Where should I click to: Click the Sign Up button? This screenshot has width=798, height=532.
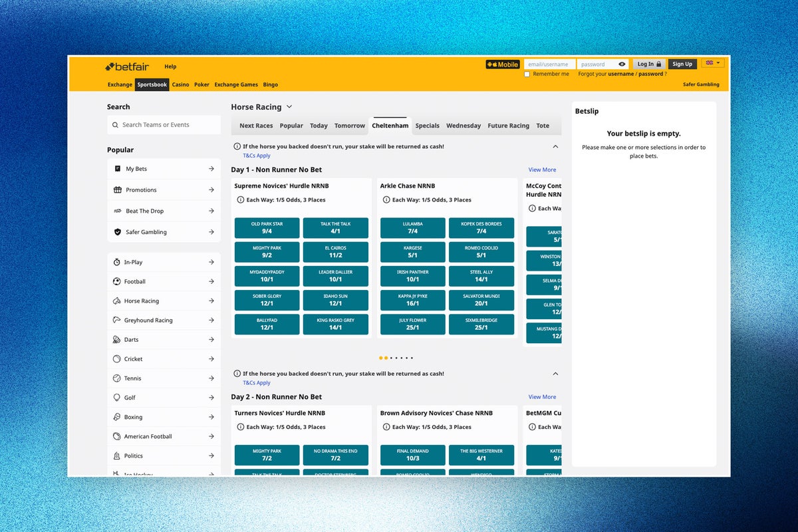tap(682, 65)
